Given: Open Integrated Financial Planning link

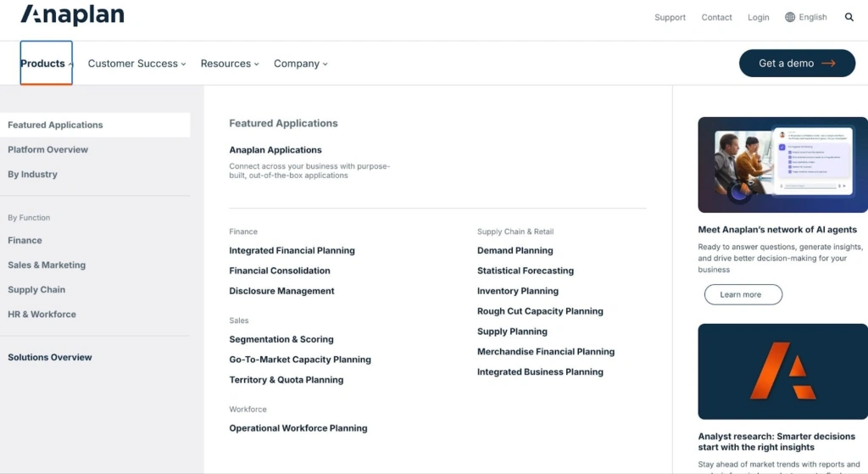Looking at the screenshot, I should click(292, 250).
